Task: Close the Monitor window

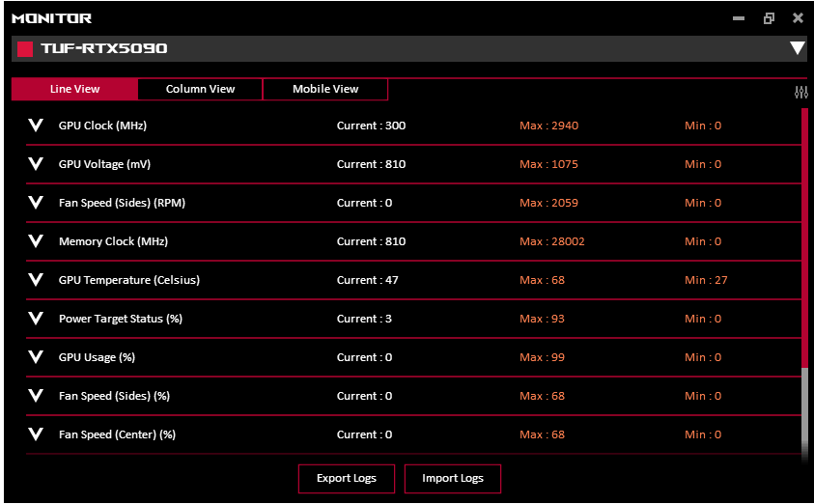Action: click(x=799, y=18)
